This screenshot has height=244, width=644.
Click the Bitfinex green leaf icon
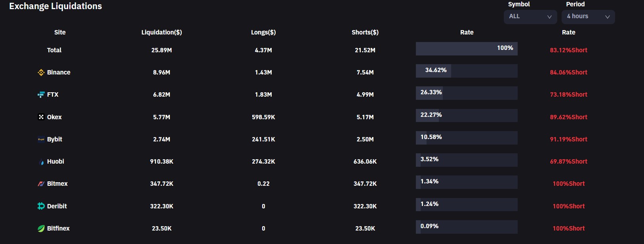click(x=41, y=229)
